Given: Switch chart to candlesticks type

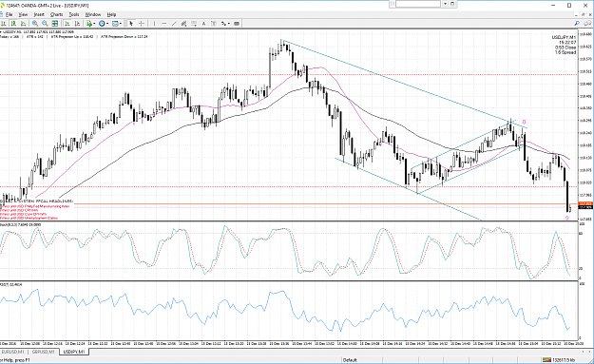Looking at the screenshot, I should (x=13, y=24).
